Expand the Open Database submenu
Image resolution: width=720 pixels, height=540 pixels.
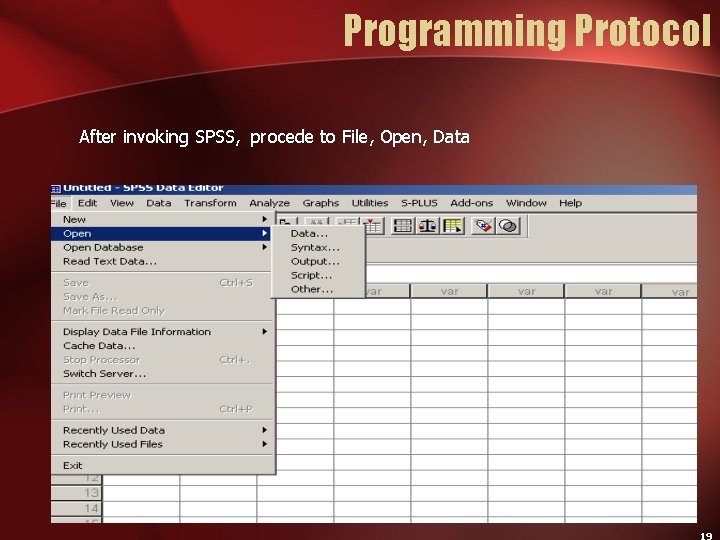(x=163, y=248)
